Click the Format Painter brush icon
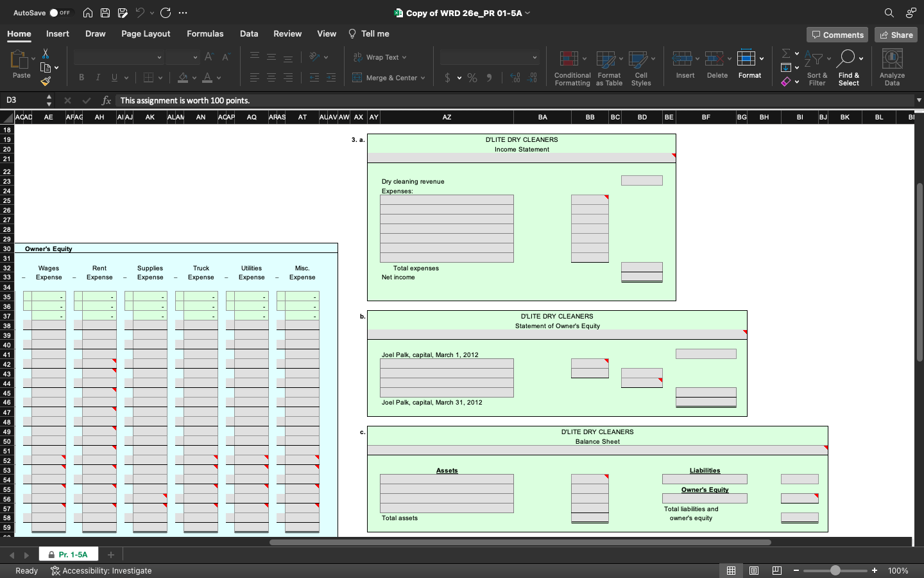 tap(46, 81)
